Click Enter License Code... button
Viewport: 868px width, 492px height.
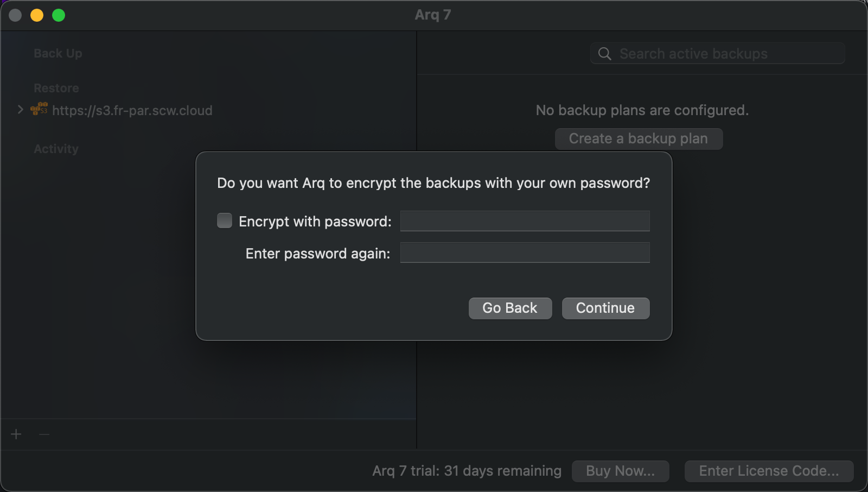tap(769, 471)
